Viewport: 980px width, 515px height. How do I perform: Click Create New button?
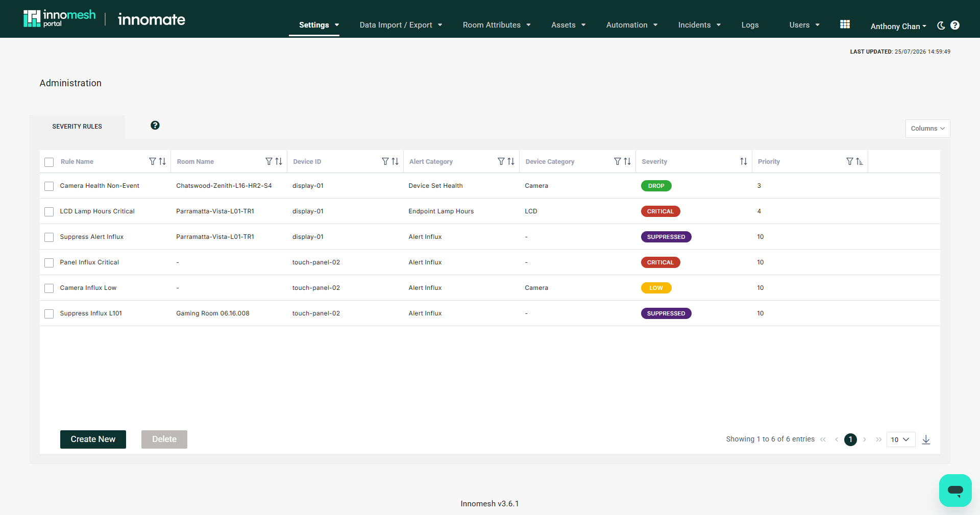93,439
